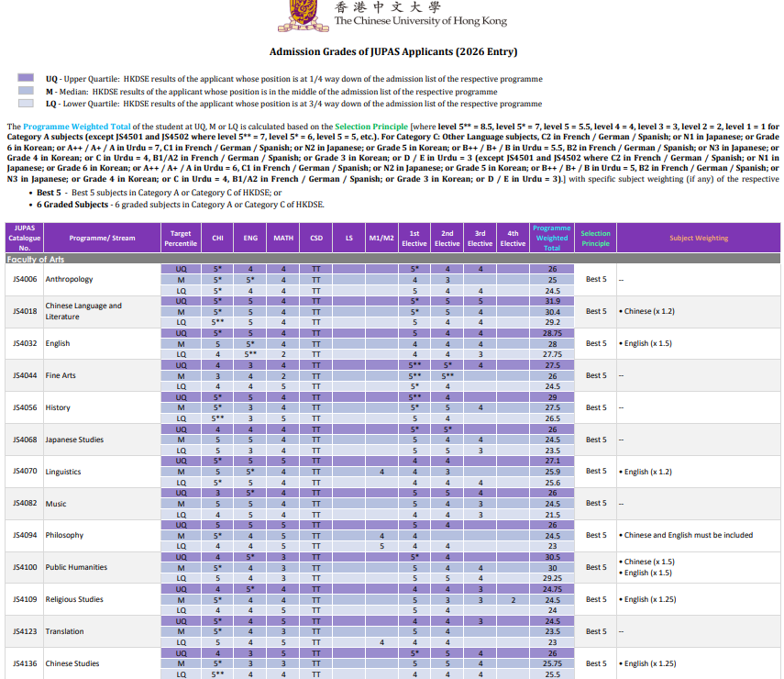
Task: Click the '6 Graded Subjects' bullet heading
Action: pyautogui.click(x=72, y=205)
